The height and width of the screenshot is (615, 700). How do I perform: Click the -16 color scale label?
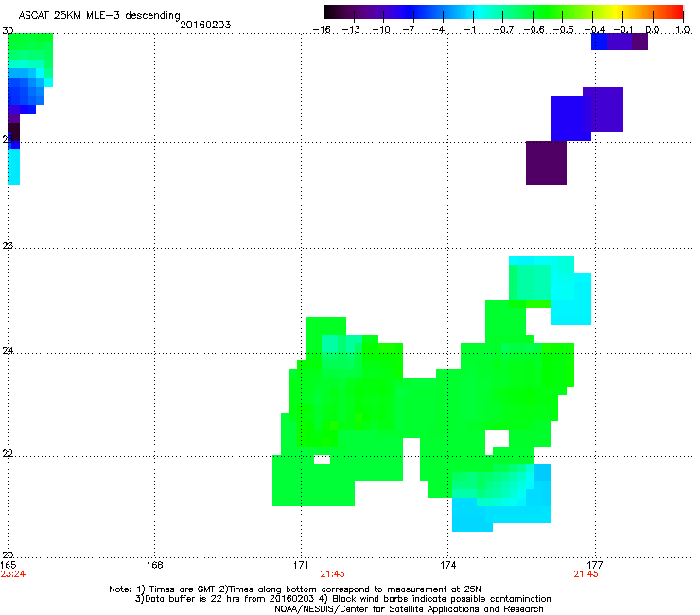(322, 30)
